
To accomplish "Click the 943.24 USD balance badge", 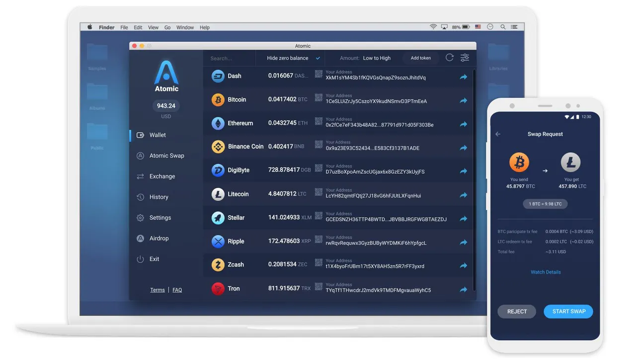I will (x=166, y=106).
